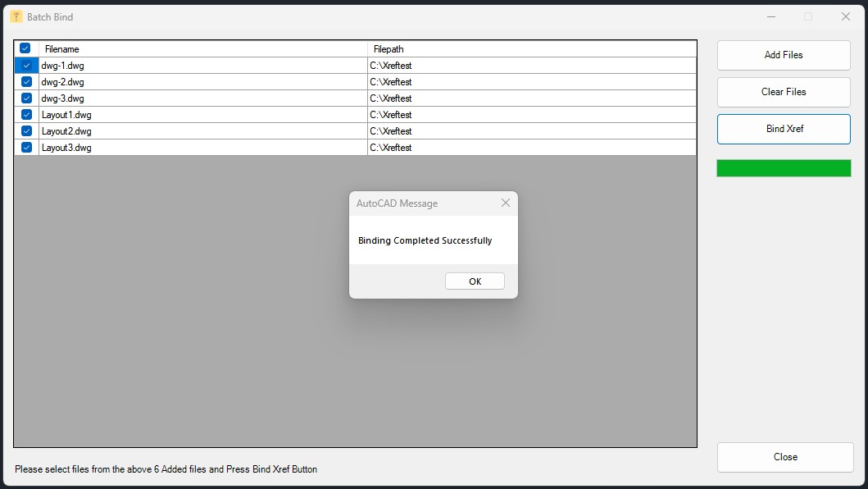Close the Batch Bind window
868x489 pixels.
(846, 16)
